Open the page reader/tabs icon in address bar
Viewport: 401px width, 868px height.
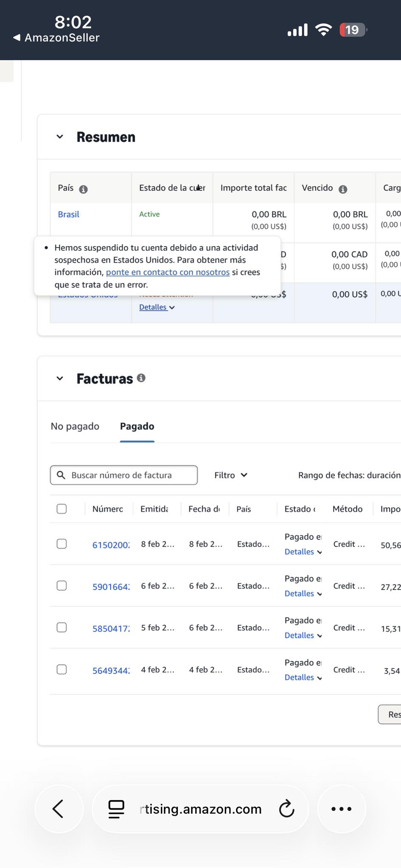click(116, 809)
